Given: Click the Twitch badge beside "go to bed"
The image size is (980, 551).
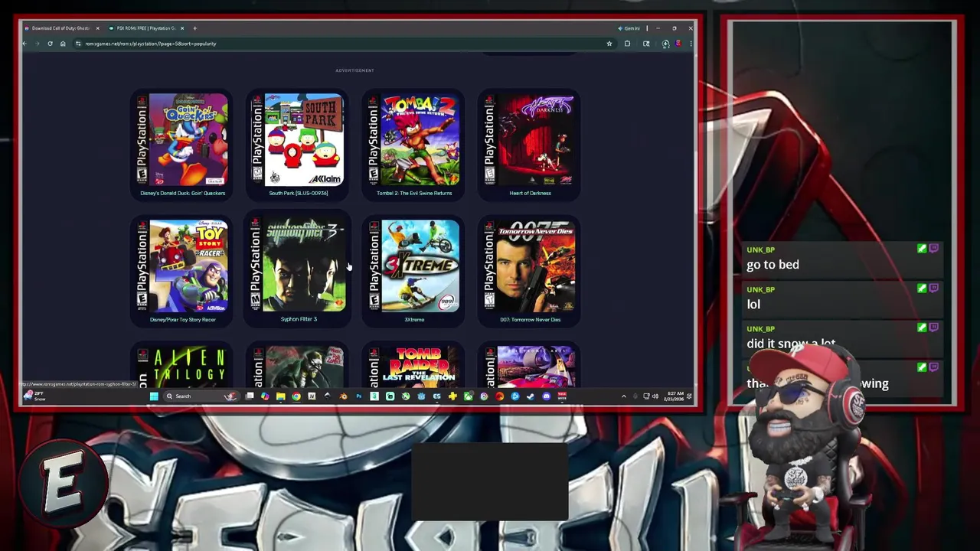Looking at the screenshot, I should click(x=934, y=249).
